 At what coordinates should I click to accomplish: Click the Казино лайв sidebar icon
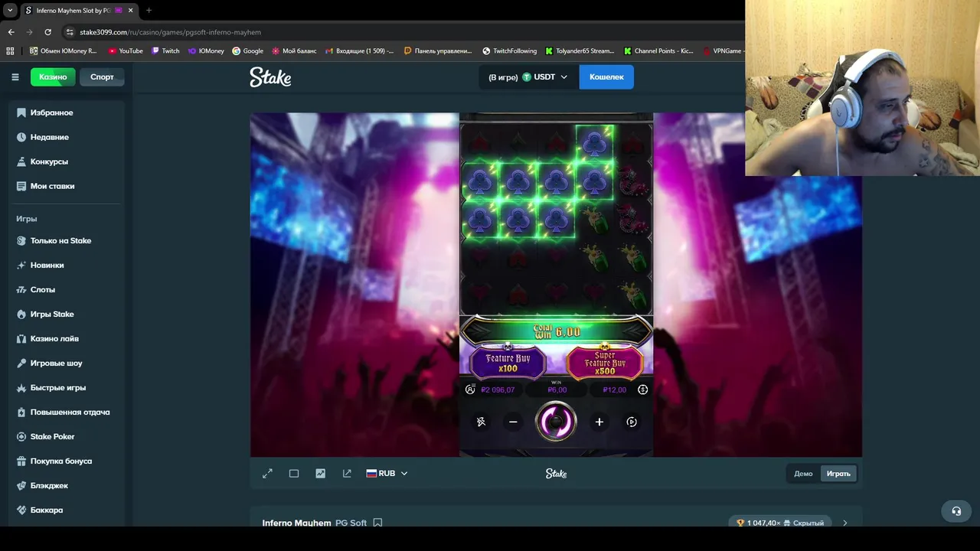click(21, 338)
